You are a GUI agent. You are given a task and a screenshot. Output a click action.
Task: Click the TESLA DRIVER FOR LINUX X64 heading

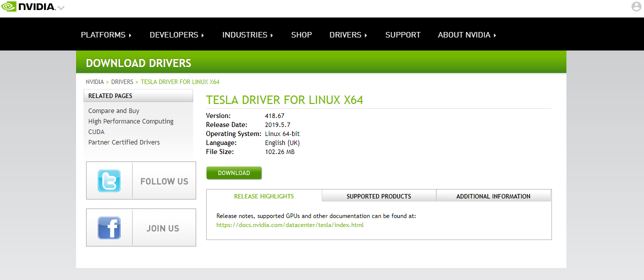point(285,100)
